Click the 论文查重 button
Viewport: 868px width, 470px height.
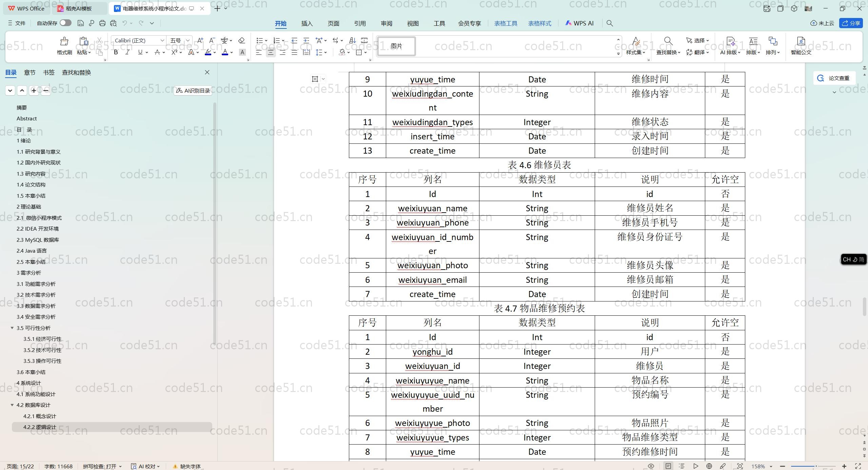coord(835,78)
